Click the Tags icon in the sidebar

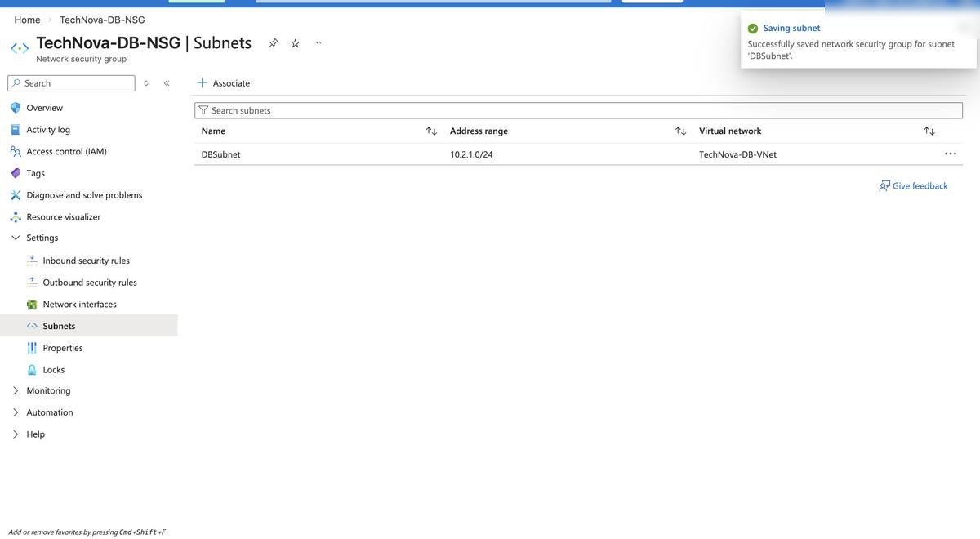pos(16,173)
